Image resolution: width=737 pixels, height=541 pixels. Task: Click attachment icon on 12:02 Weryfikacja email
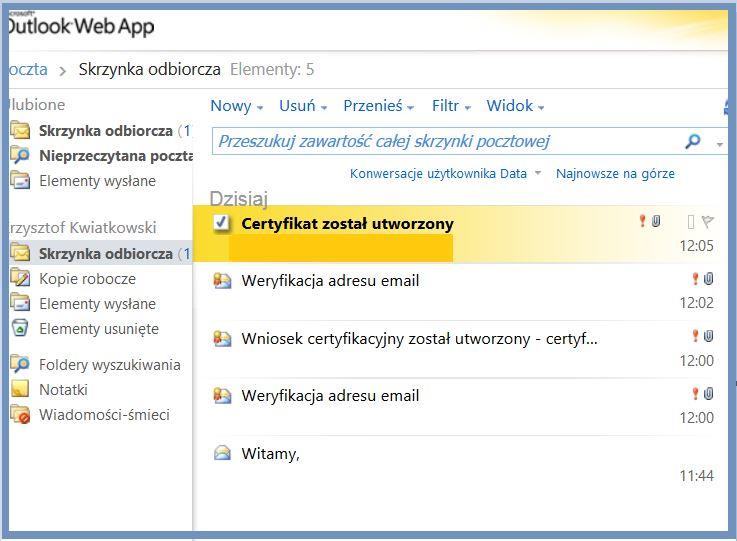pos(708,279)
